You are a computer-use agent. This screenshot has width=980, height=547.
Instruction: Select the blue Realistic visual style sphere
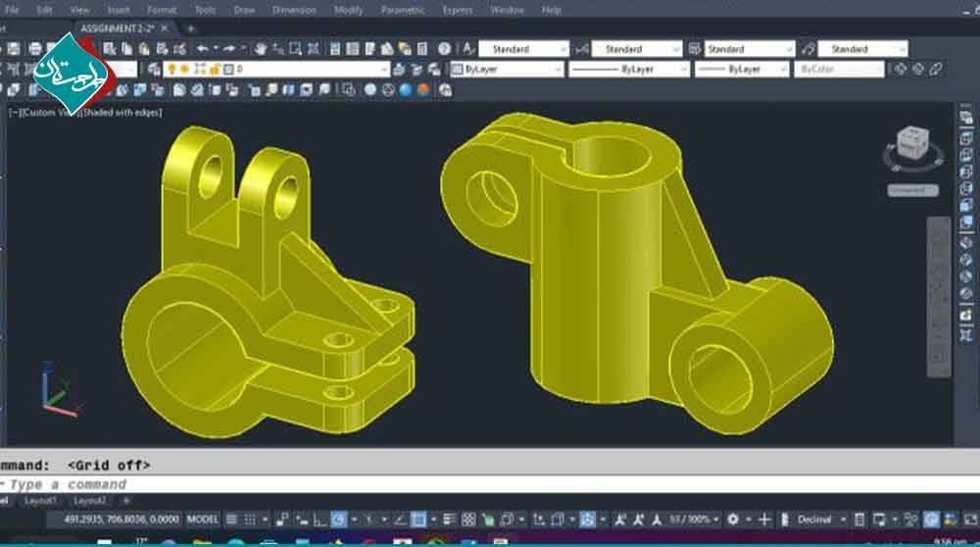click(x=406, y=89)
